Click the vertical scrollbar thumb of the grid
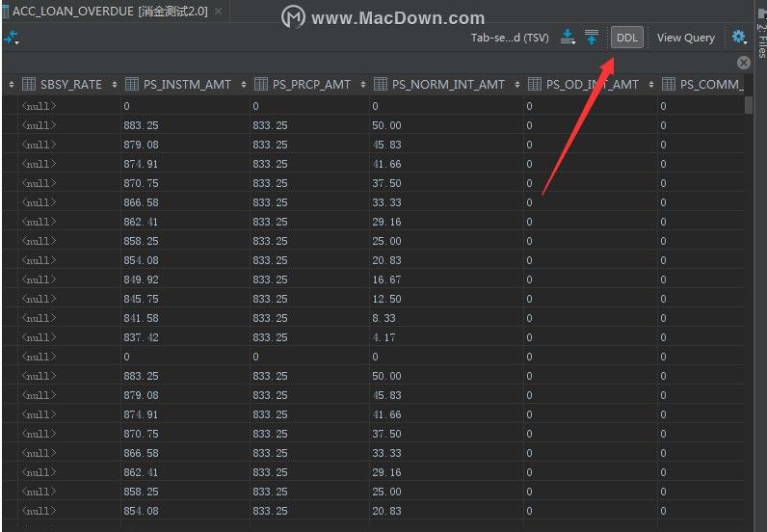The height and width of the screenshot is (532, 767). coord(749,105)
